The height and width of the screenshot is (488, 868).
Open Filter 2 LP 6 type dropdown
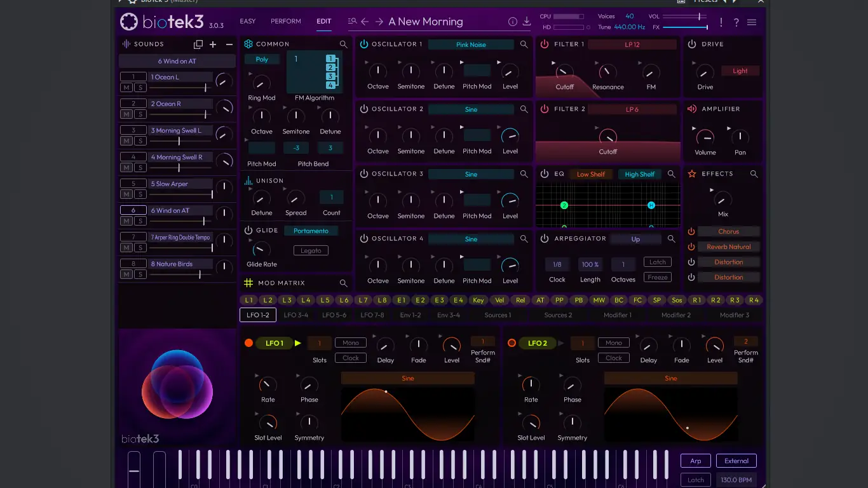click(x=632, y=109)
